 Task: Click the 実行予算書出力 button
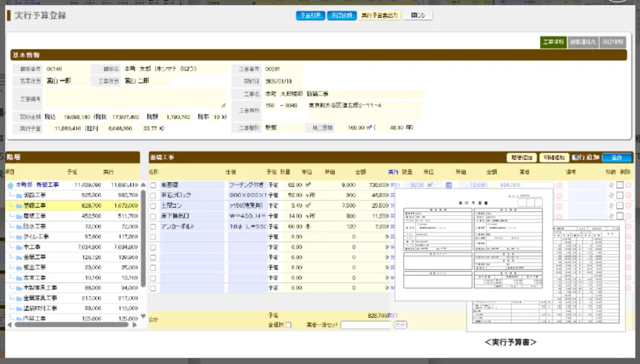[x=379, y=15]
